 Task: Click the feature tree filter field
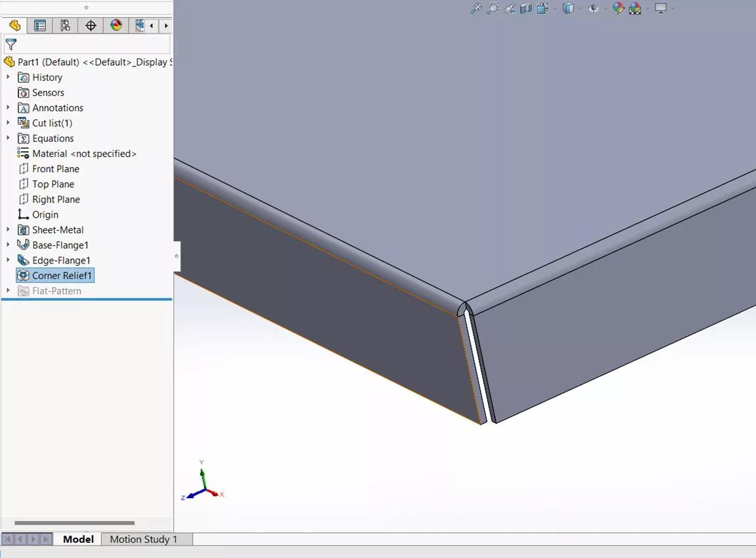click(x=87, y=45)
